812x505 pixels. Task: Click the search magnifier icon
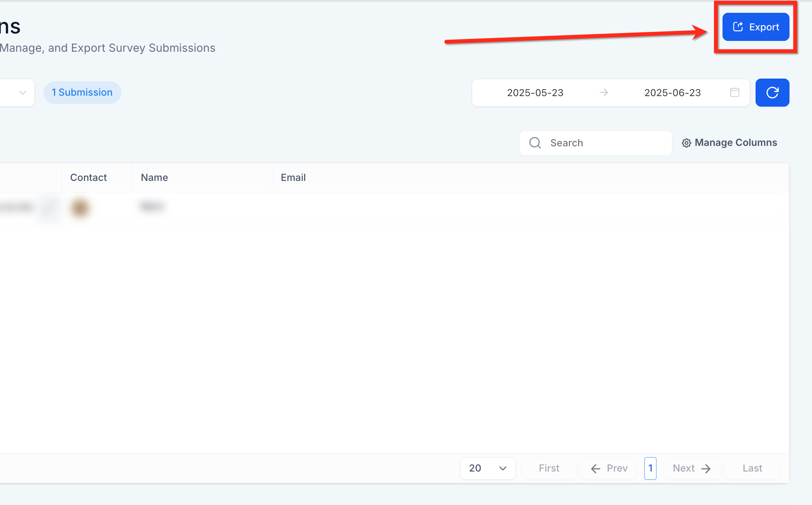535,143
